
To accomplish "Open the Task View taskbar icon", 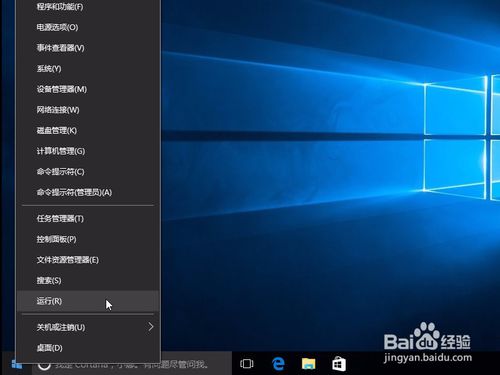I will [247, 363].
